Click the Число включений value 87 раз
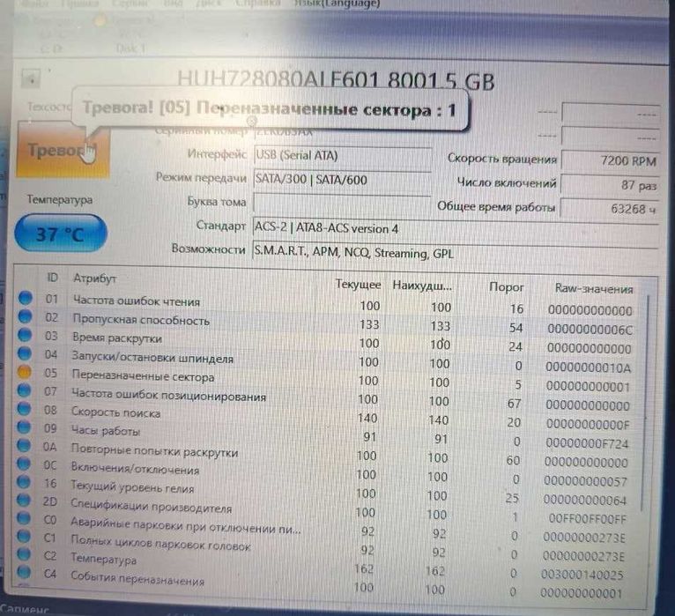The image size is (675, 616). point(610,185)
